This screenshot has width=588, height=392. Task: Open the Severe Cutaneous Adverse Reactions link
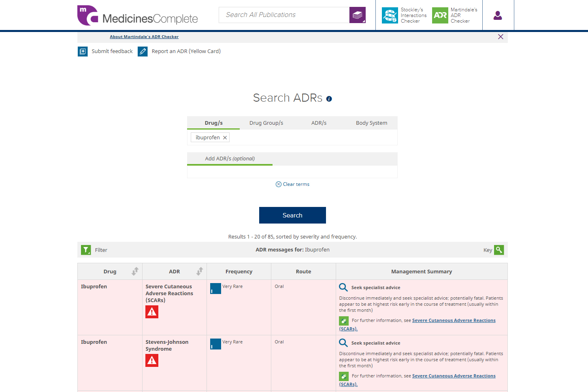[x=454, y=320]
